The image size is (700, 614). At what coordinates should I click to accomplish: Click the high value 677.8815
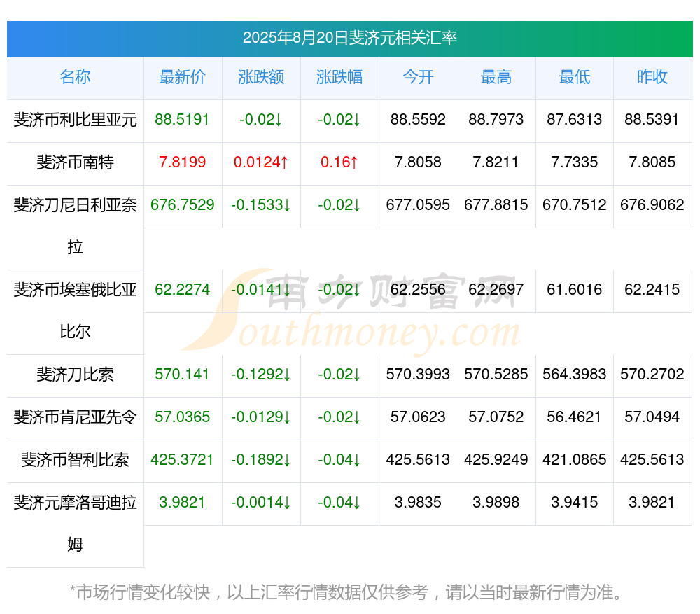click(x=496, y=204)
